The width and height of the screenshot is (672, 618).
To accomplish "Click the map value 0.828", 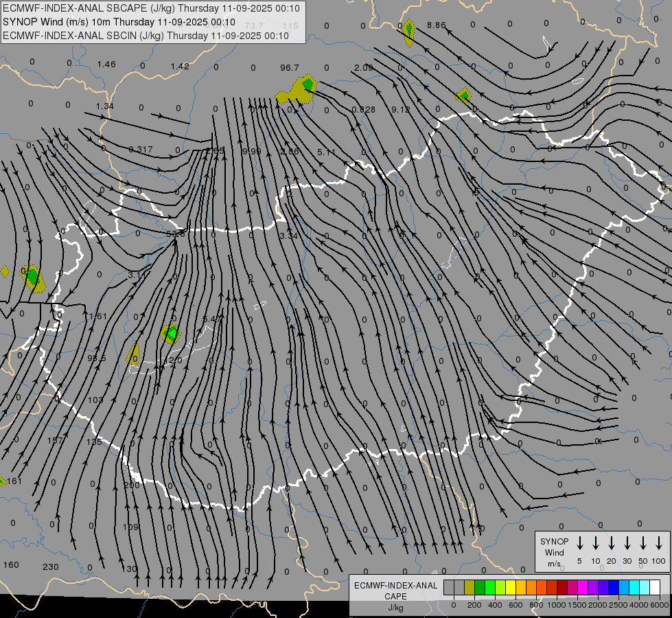I will click(x=363, y=110).
